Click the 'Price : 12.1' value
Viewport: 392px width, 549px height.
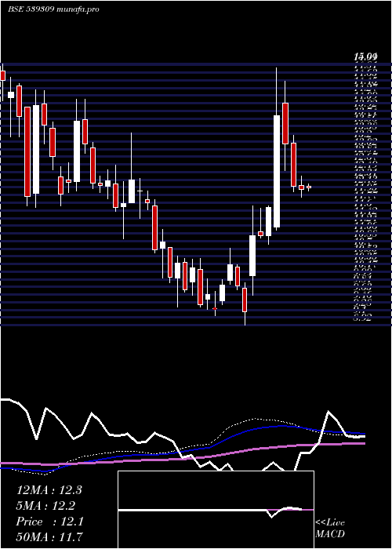point(49,522)
